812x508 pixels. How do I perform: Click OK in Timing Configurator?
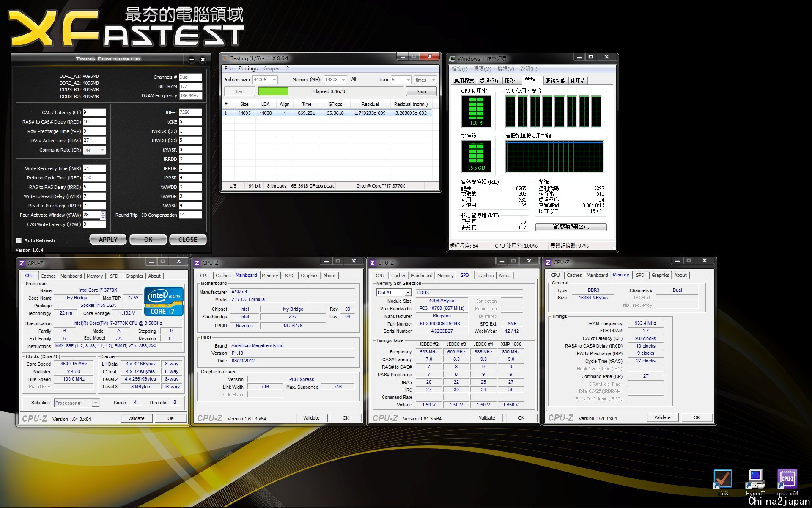pyautogui.click(x=148, y=240)
